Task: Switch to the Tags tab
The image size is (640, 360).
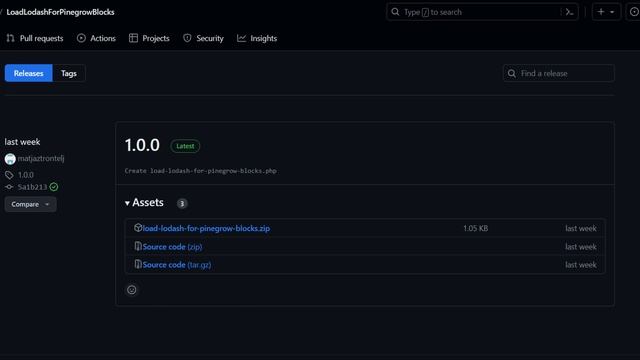Action: [69, 73]
